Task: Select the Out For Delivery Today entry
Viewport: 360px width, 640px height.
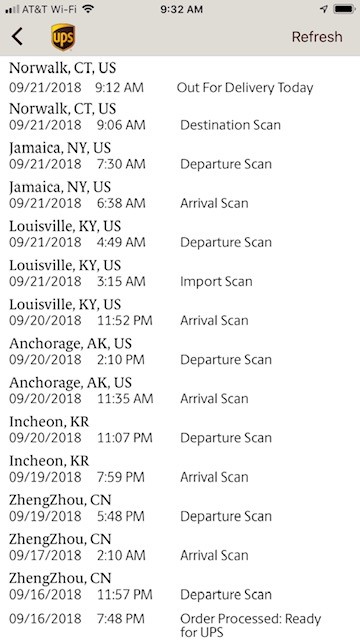Action: [180, 78]
